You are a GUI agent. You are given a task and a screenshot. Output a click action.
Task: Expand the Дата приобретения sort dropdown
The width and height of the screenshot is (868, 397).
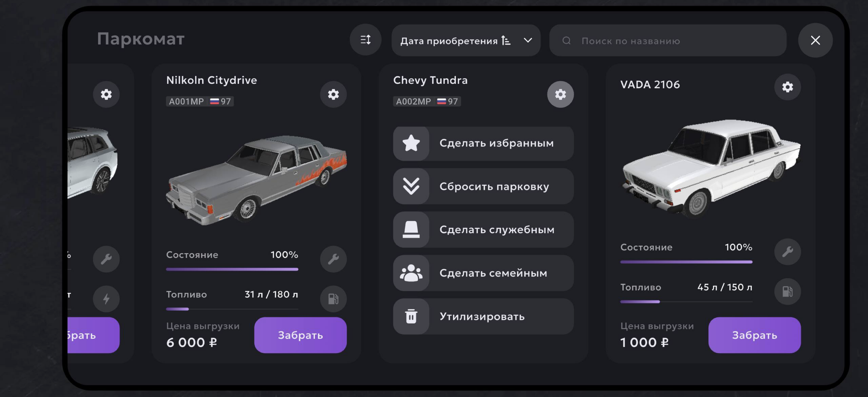tap(466, 40)
